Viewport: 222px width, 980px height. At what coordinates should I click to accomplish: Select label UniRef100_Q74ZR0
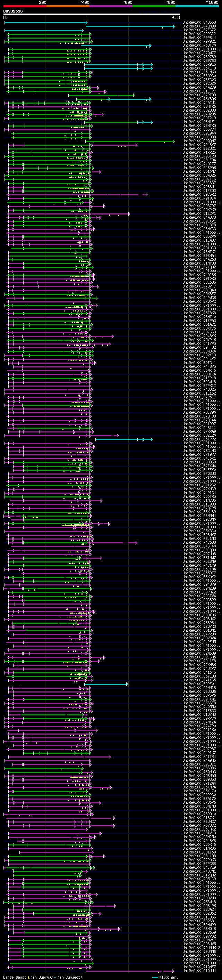(199, 726)
